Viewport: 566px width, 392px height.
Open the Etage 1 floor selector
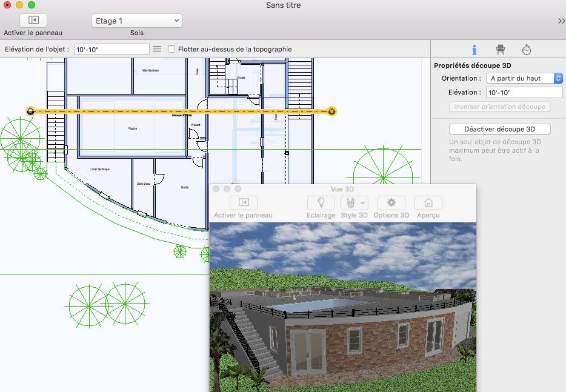[x=136, y=20]
